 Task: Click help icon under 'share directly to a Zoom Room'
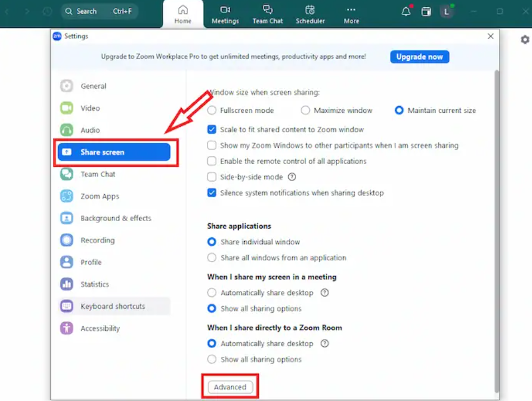pos(325,343)
